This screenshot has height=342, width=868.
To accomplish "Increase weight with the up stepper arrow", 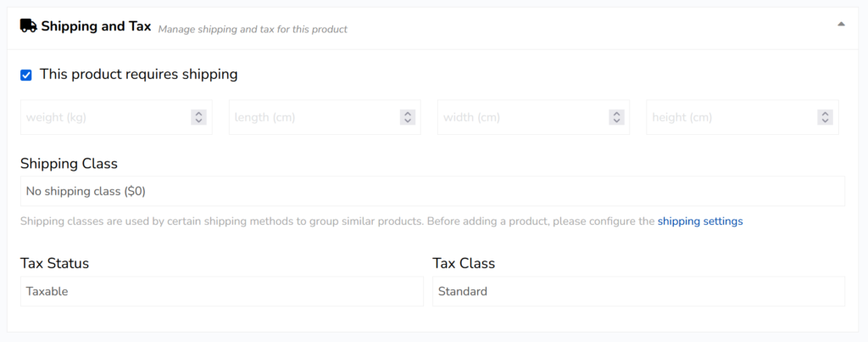I will (198, 114).
